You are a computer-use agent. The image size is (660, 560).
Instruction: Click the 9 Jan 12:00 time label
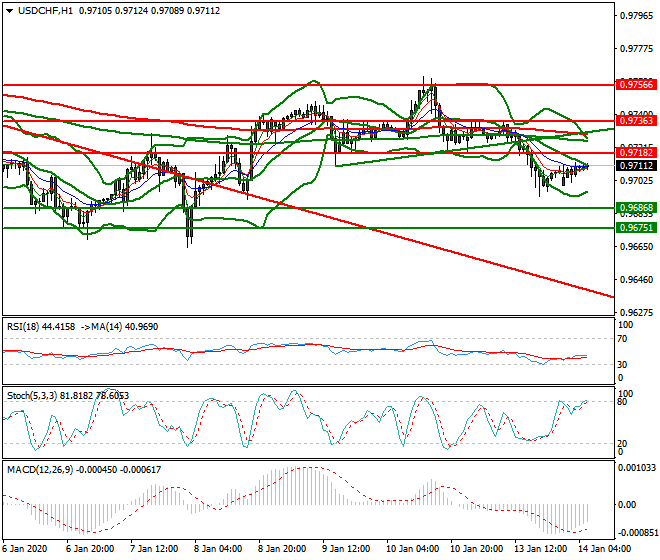(346, 549)
